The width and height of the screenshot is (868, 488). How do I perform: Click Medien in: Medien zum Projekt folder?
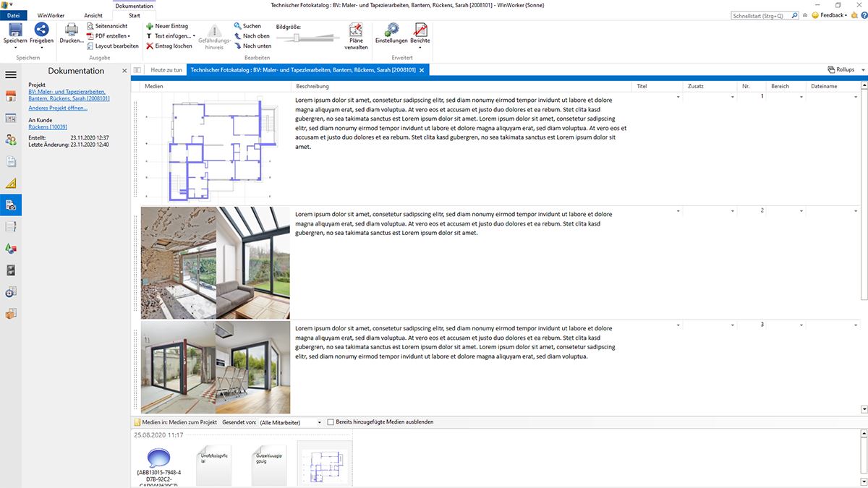tap(175, 422)
